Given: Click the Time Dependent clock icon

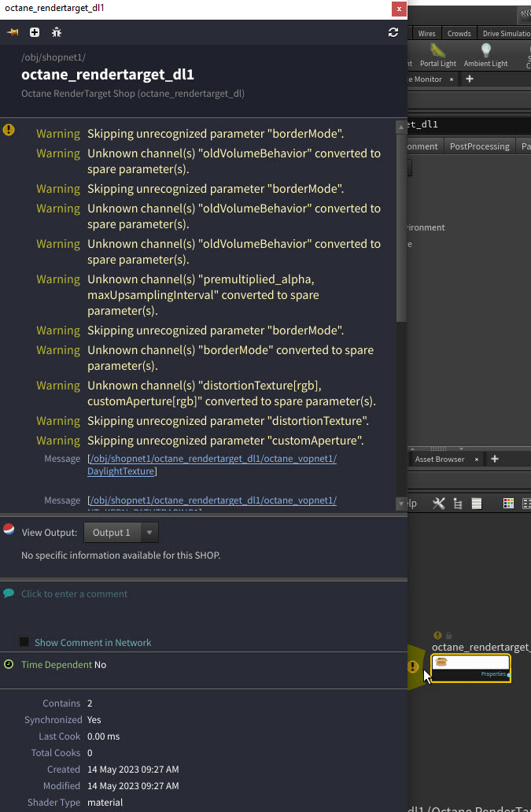Looking at the screenshot, I should [x=9, y=664].
